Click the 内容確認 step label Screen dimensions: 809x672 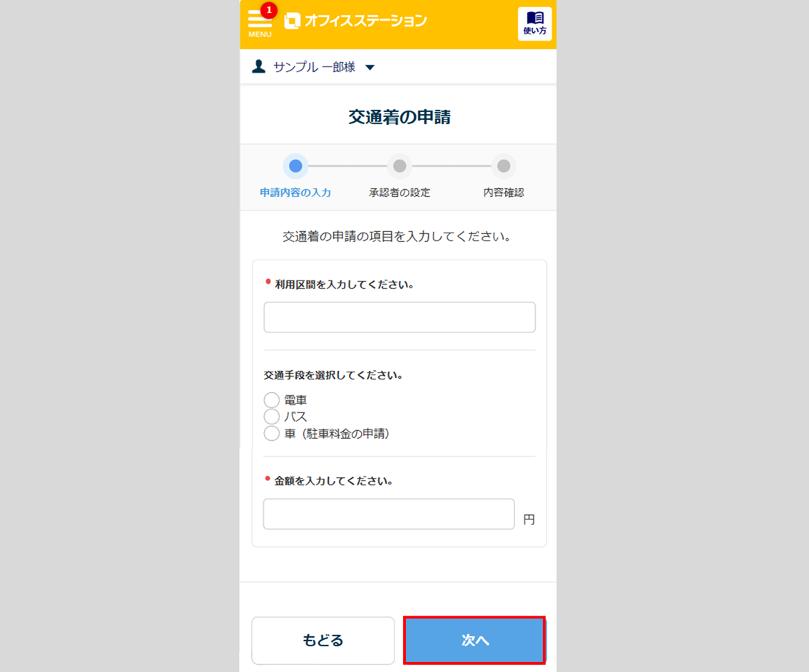pos(504,193)
